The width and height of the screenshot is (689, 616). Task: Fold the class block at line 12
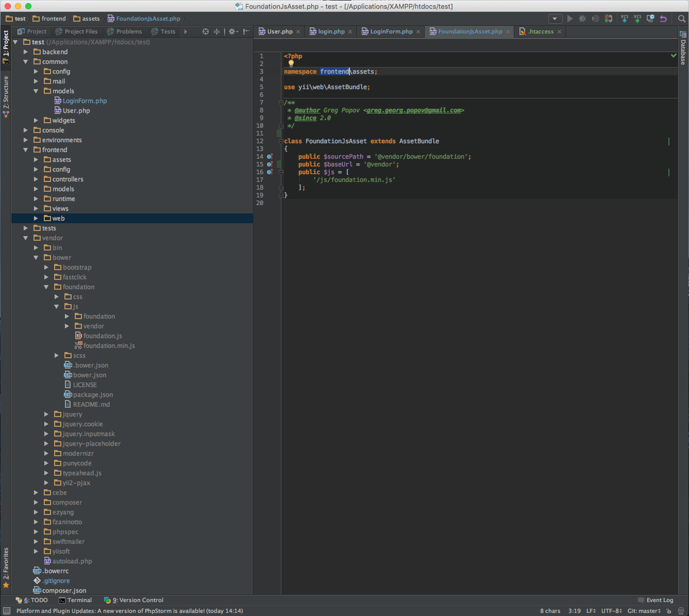281,141
